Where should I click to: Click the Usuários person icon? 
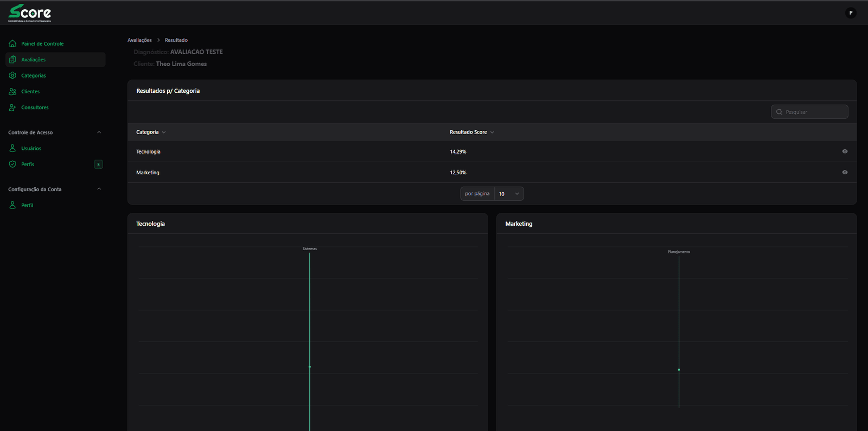point(12,148)
